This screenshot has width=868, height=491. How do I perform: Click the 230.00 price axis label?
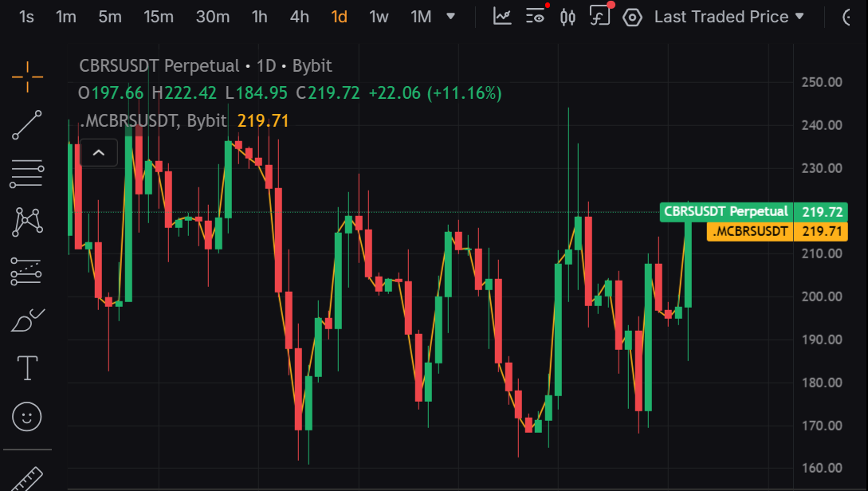[822, 168]
